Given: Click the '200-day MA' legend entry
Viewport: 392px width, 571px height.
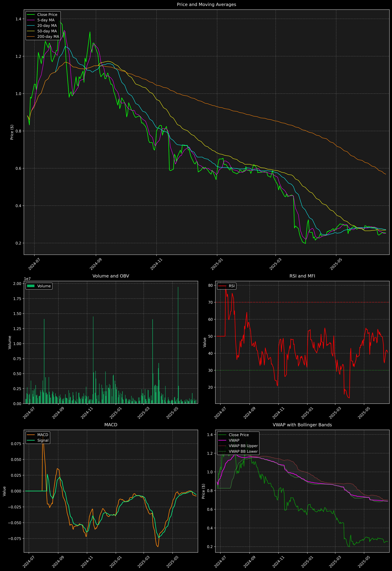Looking at the screenshot, I should (48, 37).
